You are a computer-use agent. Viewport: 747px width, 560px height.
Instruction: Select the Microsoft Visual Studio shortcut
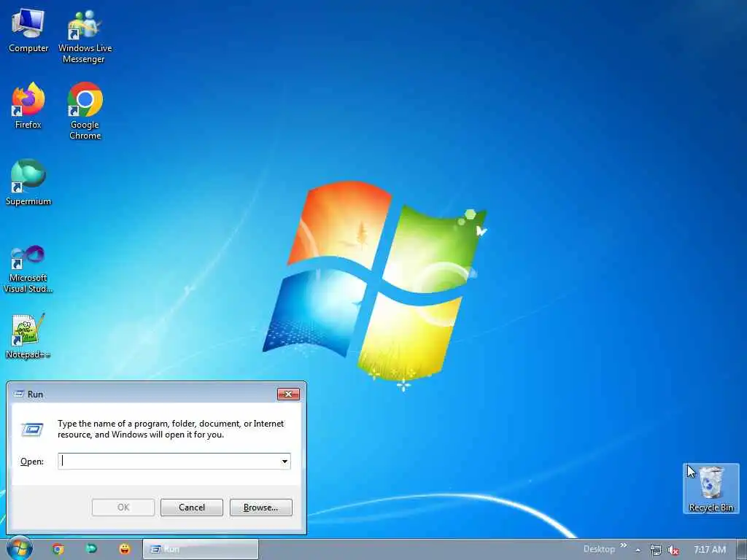click(x=28, y=269)
